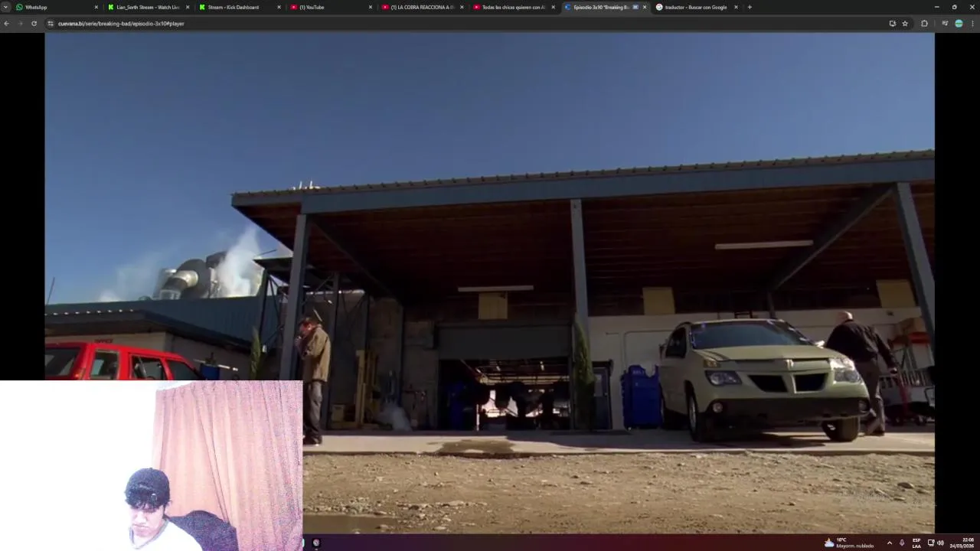Open the volume speaker tray icon
Image resolution: width=980 pixels, height=551 pixels.
[940, 543]
